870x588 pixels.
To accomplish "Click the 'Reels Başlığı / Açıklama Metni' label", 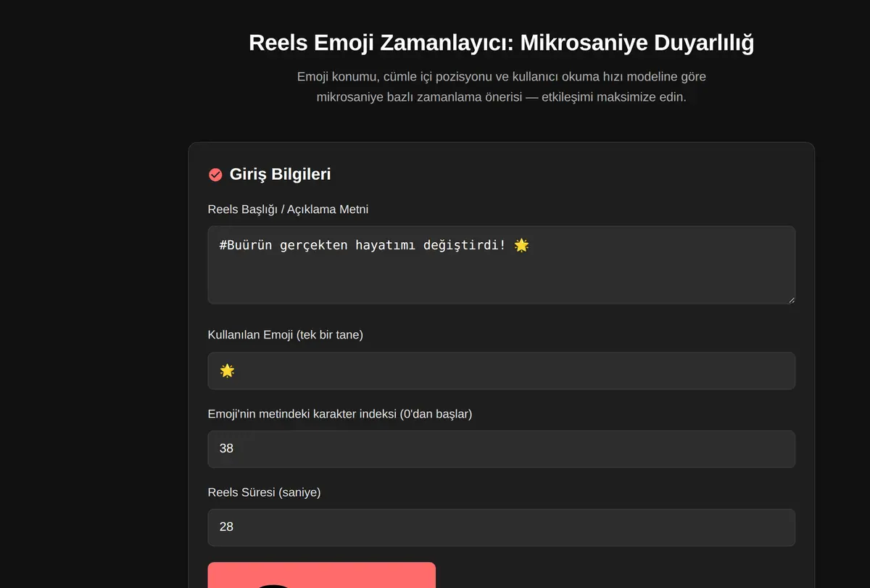I will (288, 210).
